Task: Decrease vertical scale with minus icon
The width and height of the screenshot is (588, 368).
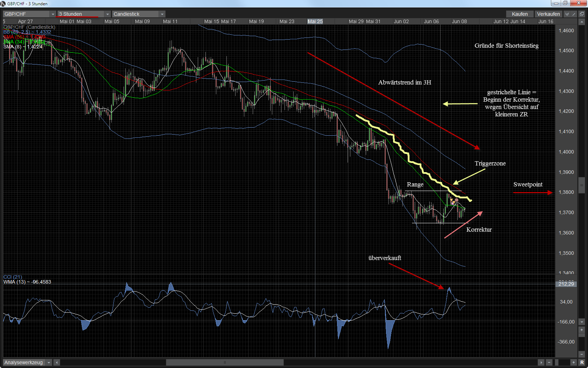Action: [582, 354]
